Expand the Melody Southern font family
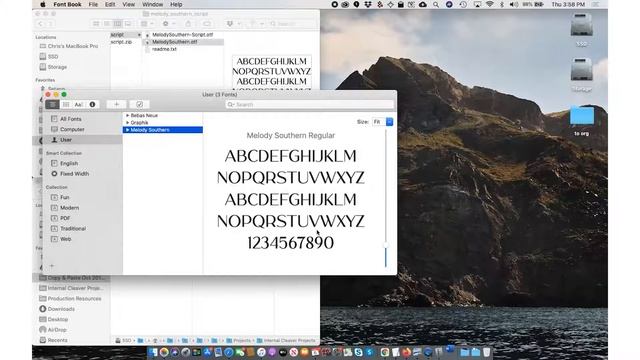 (x=127, y=130)
